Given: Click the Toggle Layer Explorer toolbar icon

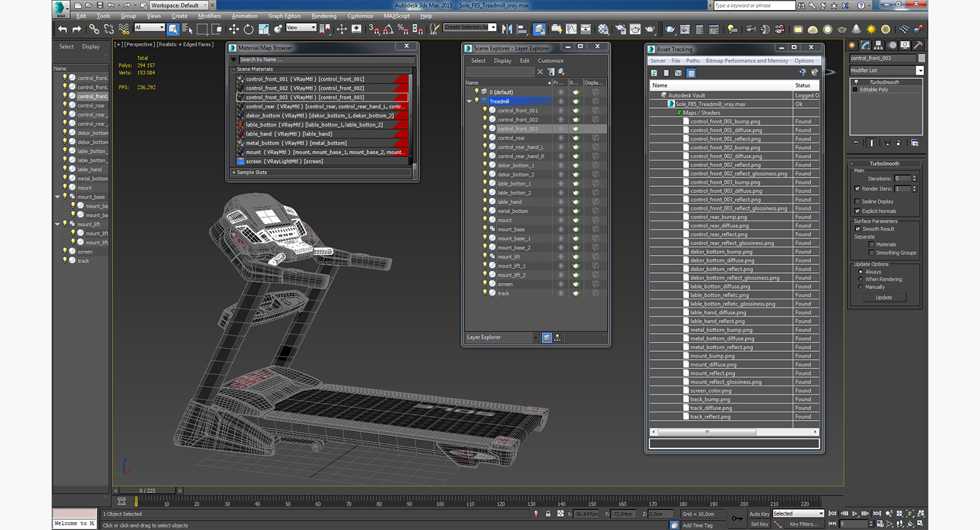Looking at the screenshot, I should pos(540,29).
